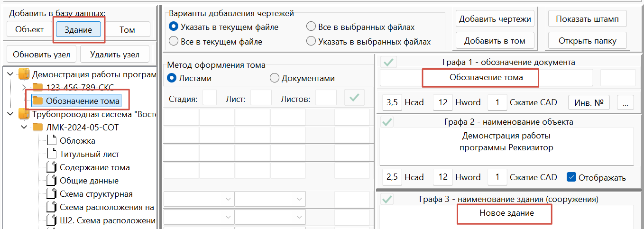Collapse Демонстрация работы програм tree node
Viewport: 644px width, 229px height.
tap(11, 74)
